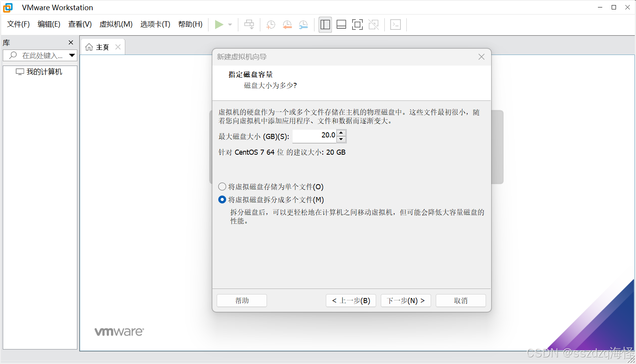
Task: Click the 帮助 button in the wizard
Action: 242,300
